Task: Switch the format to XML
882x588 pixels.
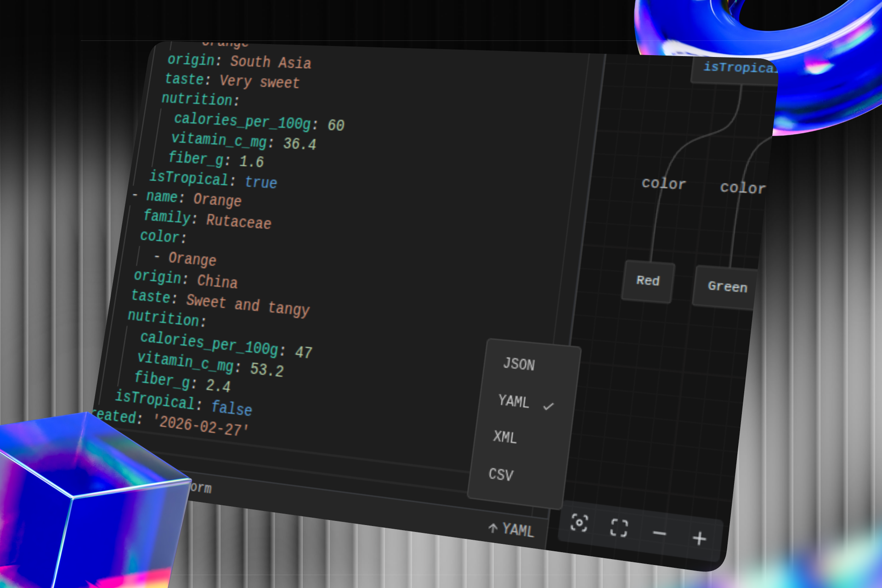Action: (505, 437)
